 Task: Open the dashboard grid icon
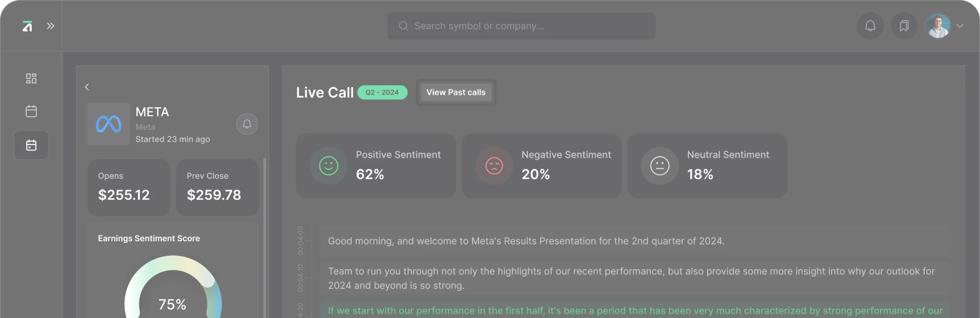click(x=31, y=78)
